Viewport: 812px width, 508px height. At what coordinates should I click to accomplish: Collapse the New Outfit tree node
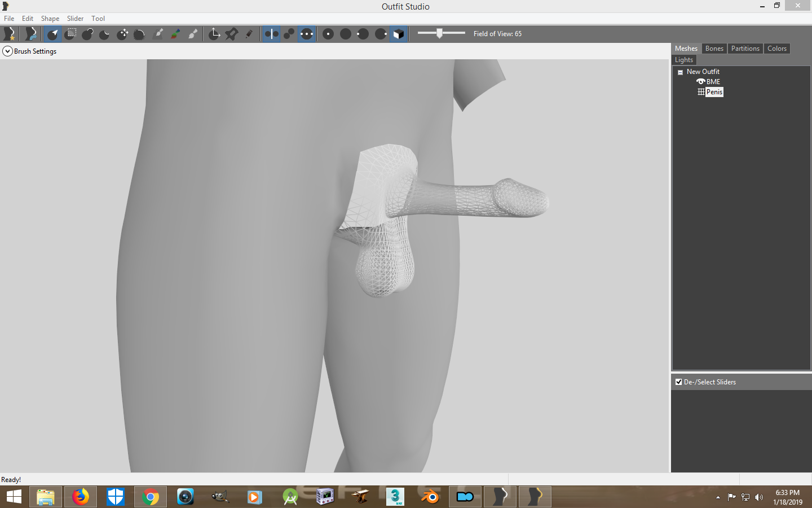pyautogui.click(x=680, y=72)
